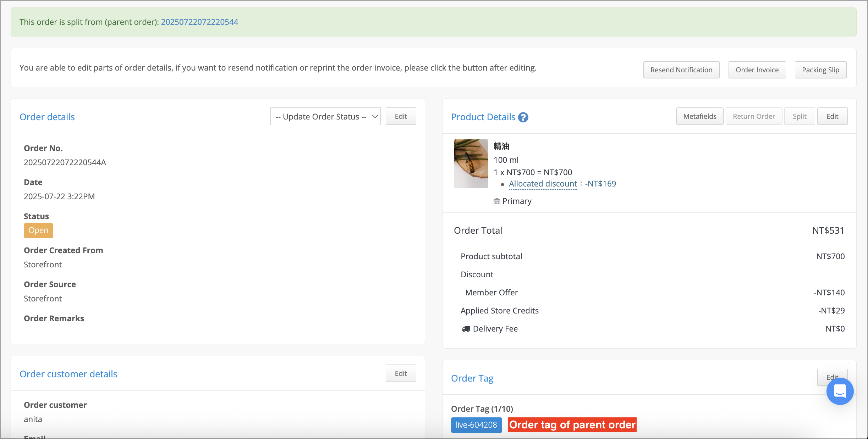Edit the Product Details section
Image resolution: width=868 pixels, height=439 pixels.
coord(832,116)
